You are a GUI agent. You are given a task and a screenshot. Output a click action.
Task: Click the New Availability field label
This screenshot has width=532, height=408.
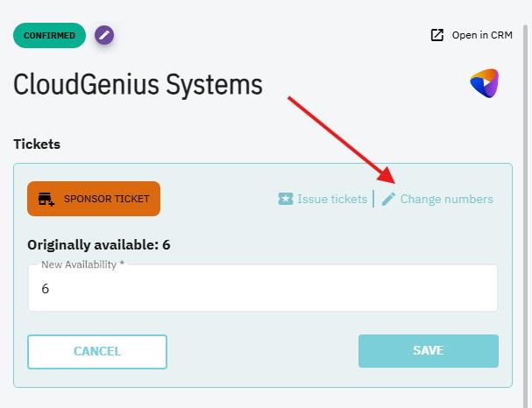[82, 264]
